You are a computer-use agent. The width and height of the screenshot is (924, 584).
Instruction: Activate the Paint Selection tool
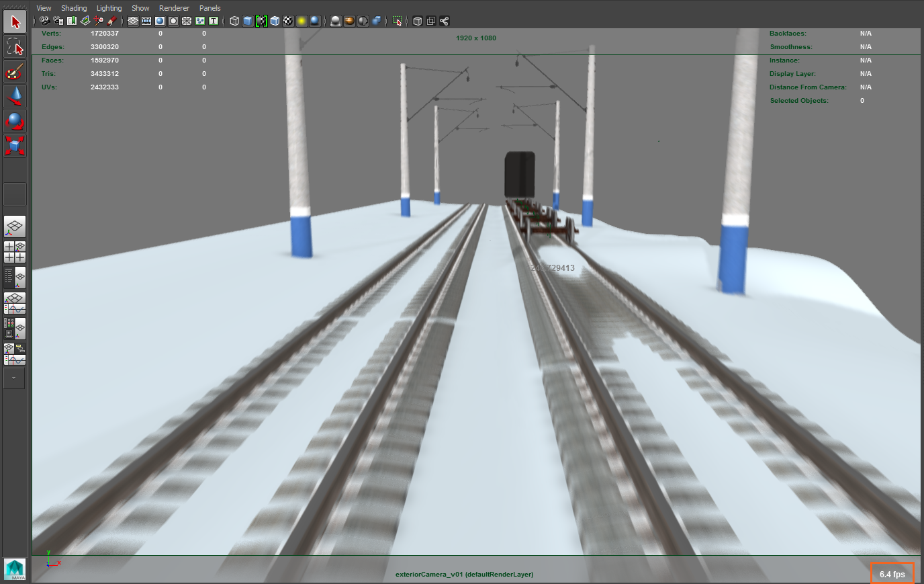(14, 71)
